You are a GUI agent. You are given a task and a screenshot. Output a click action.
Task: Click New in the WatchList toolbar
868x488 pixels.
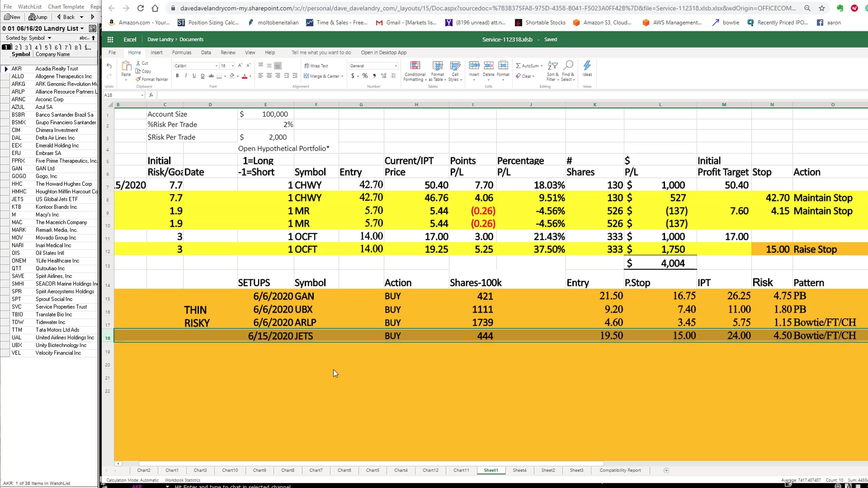[x=12, y=17]
